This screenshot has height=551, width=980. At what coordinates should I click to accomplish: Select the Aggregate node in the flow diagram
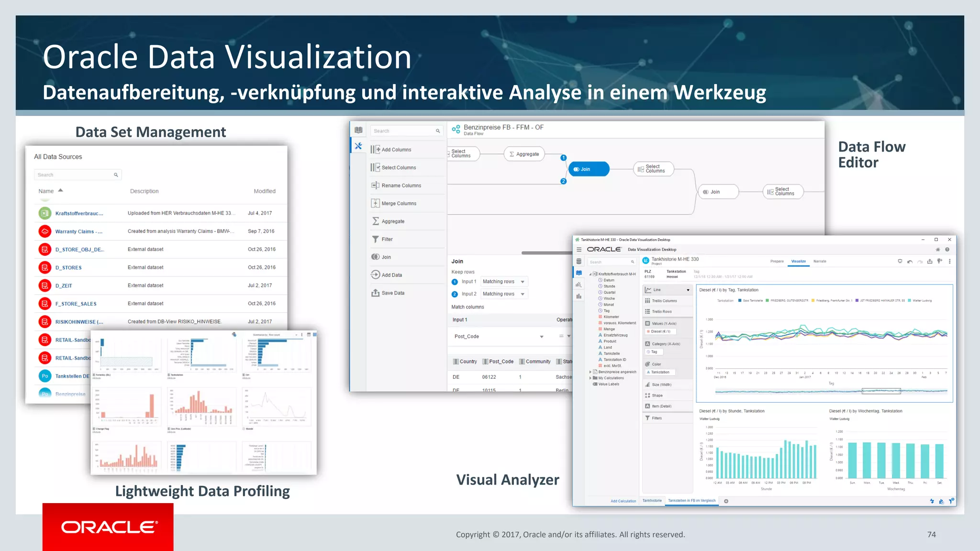click(524, 154)
